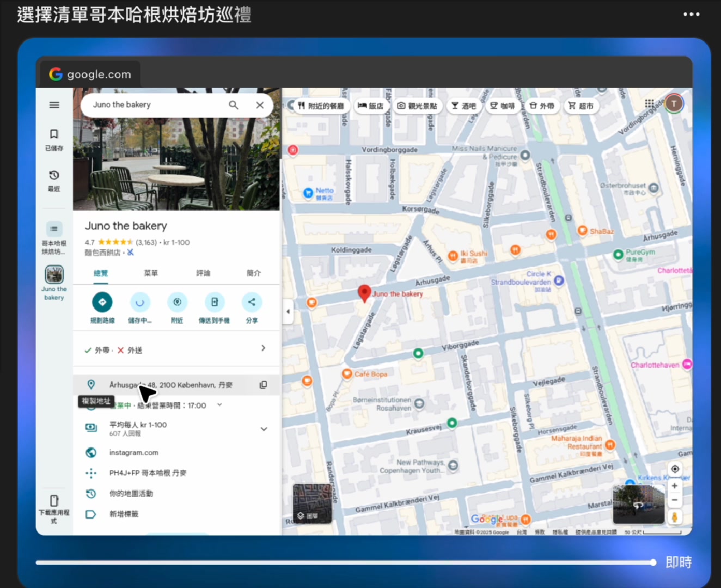
Task: Switch to the 簡介 about tab
Action: [x=254, y=273]
